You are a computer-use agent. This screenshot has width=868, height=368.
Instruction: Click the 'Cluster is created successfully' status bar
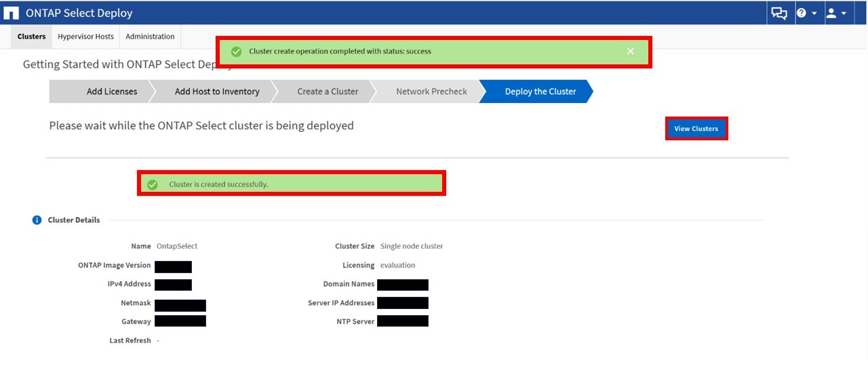292,184
